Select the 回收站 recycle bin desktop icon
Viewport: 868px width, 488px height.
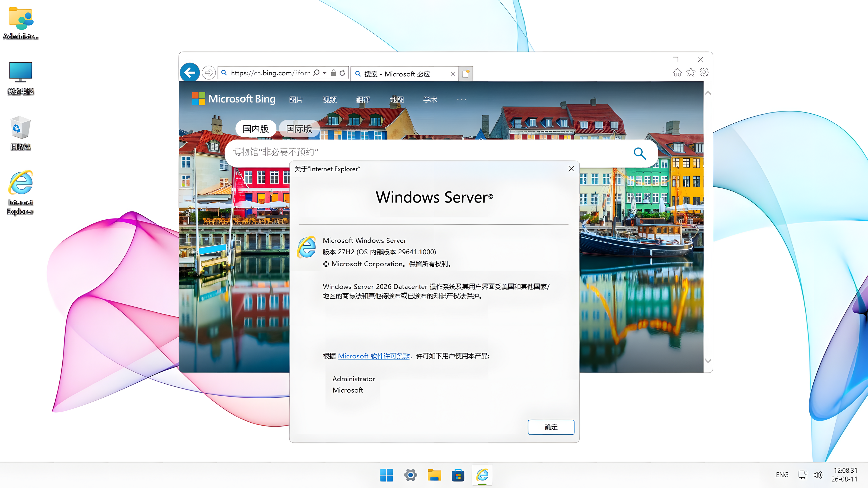point(21,133)
